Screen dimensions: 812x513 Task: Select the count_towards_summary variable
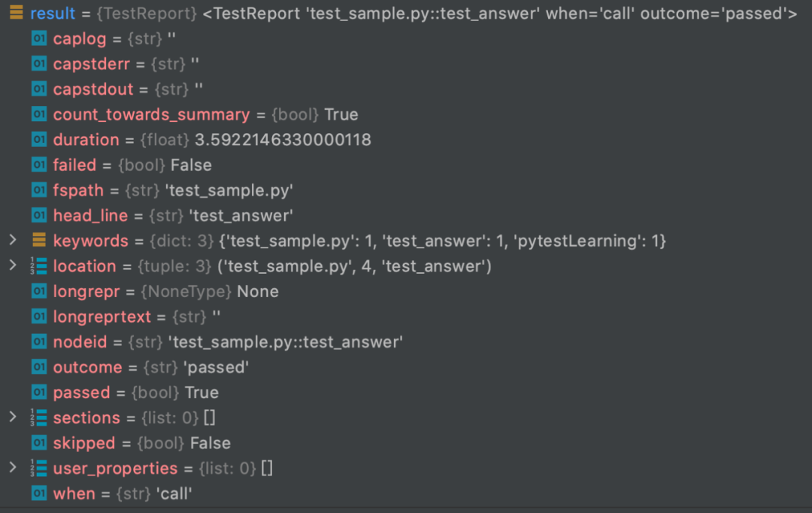pyautogui.click(x=151, y=115)
